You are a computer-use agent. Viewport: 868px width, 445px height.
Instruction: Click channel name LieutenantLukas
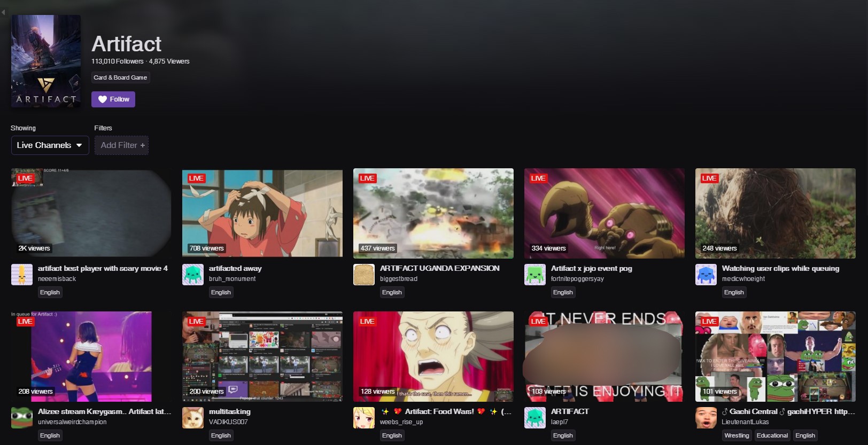tap(745, 422)
